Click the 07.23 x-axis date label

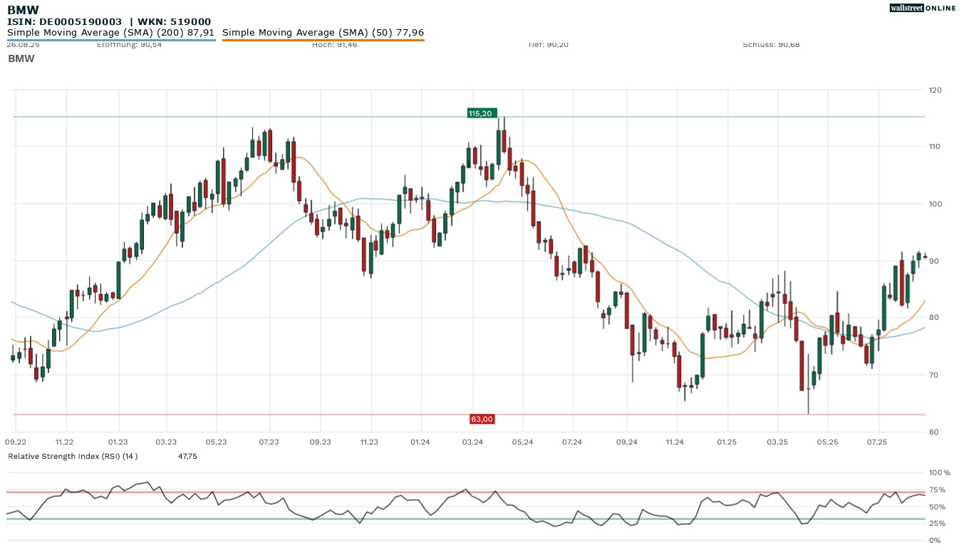(269, 442)
